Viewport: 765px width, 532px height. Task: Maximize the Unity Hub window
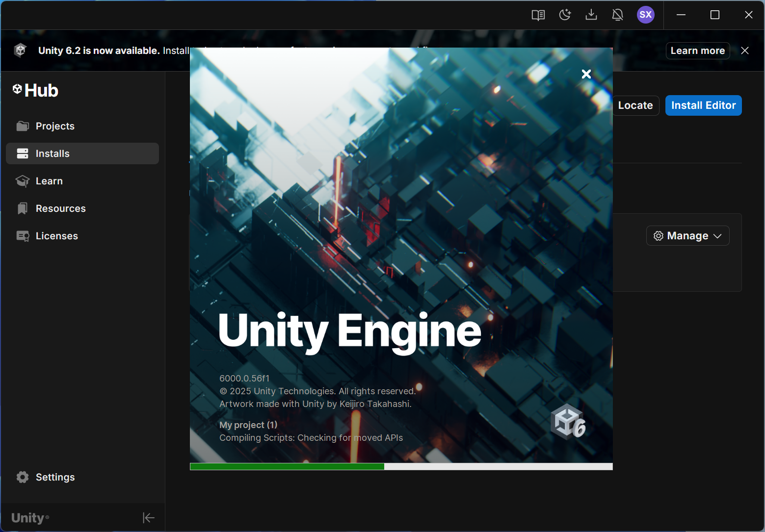point(715,15)
